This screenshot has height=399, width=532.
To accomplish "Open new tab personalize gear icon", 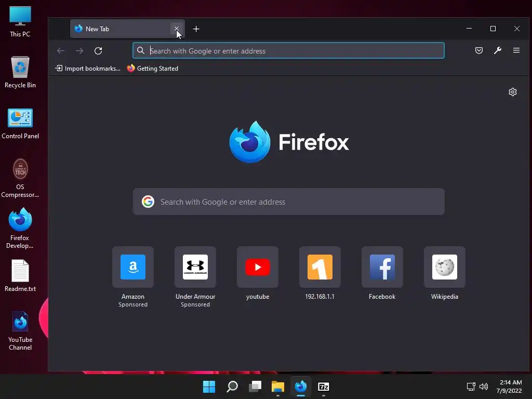I will tap(513, 92).
